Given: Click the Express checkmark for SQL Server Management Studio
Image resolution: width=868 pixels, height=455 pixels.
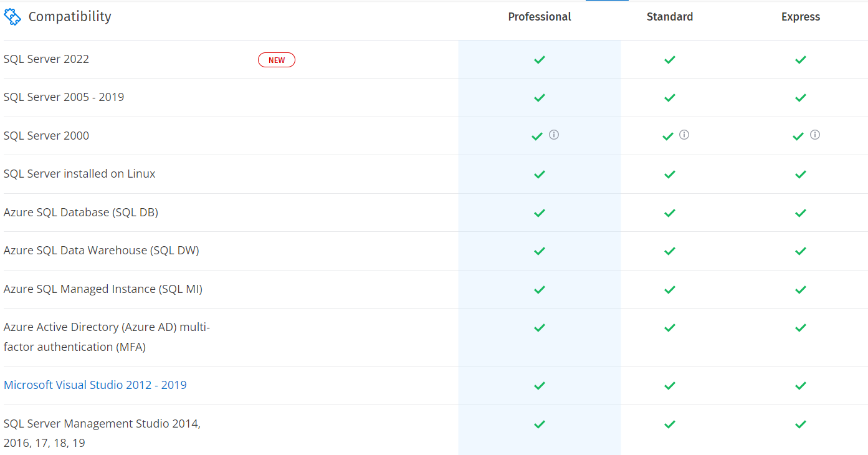Looking at the screenshot, I should click(801, 424).
